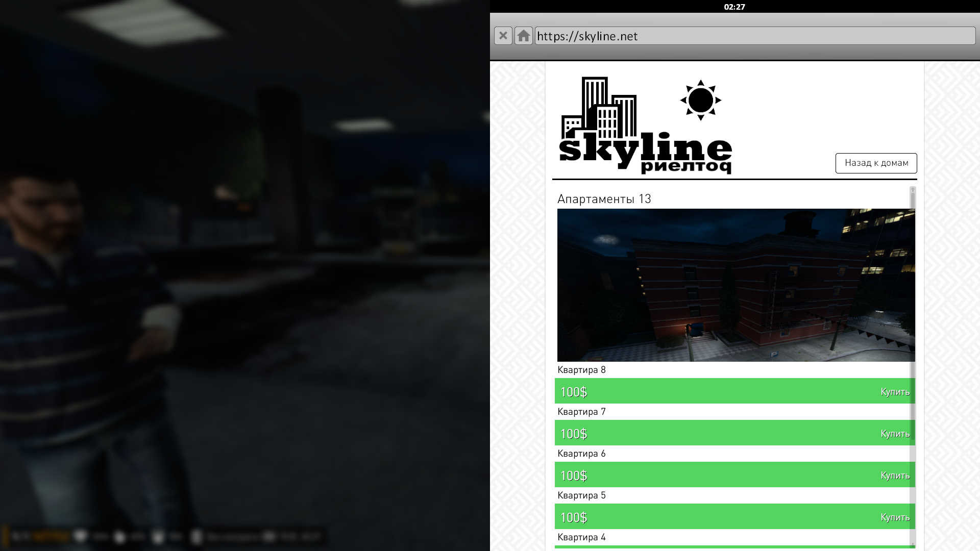Focus the skyline.net address bar
980x551 pixels.
coord(754,36)
